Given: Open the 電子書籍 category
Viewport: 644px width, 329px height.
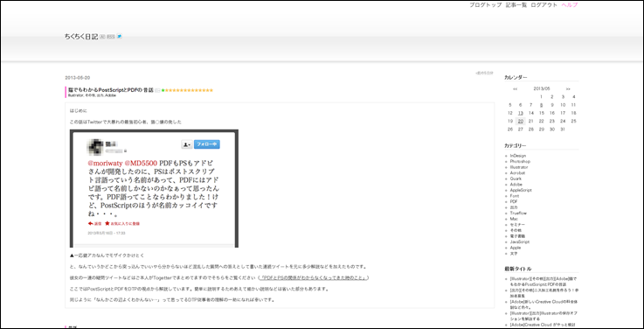Looking at the screenshot, I should click(517, 236).
